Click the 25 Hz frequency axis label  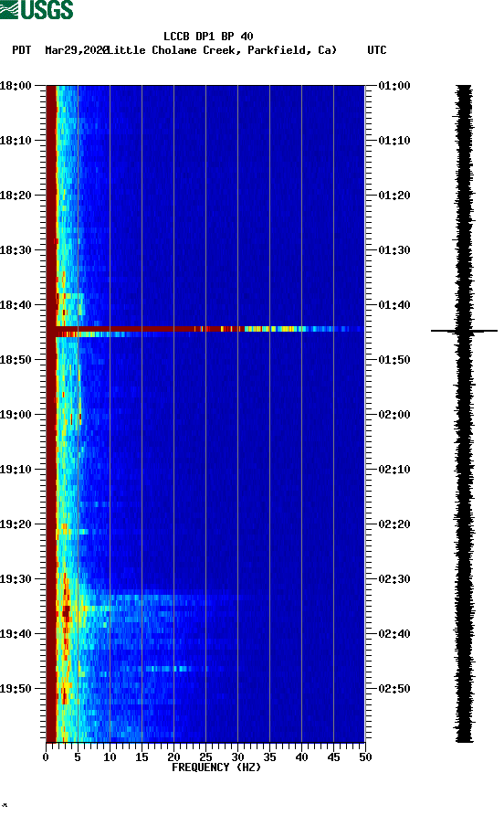[x=205, y=757]
